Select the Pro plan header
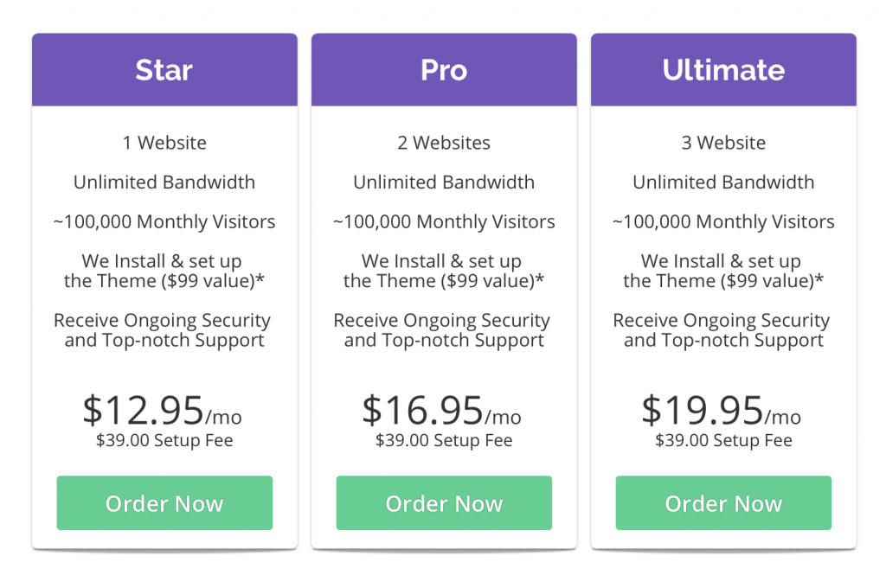The height and width of the screenshot is (588, 886). [444, 69]
